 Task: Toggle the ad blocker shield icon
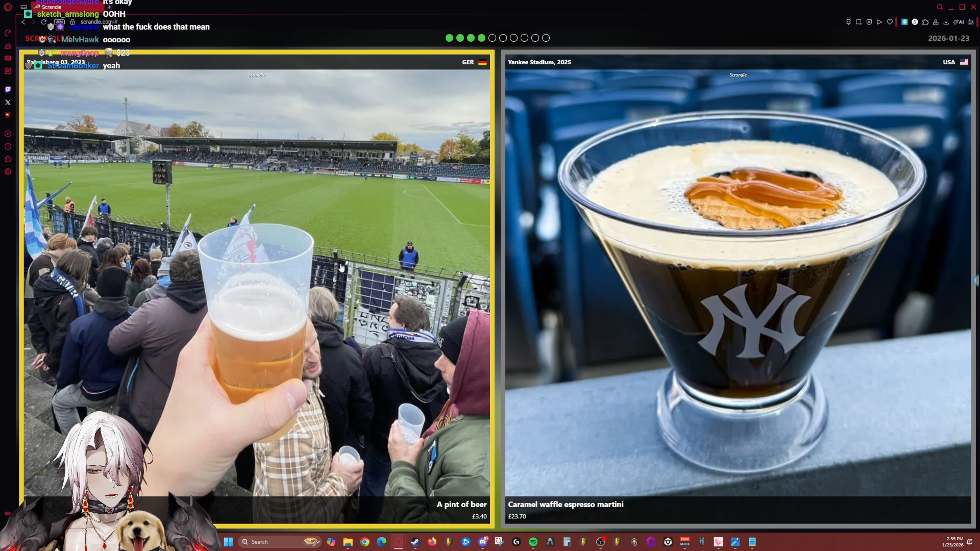pos(869,22)
